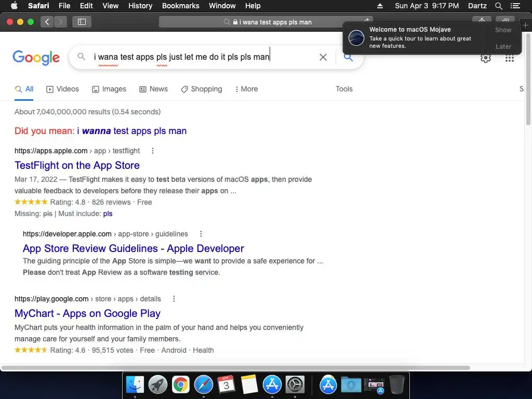532x399 pixels.
Task: Open the Bookmarks menu
Action: point(180,6)
